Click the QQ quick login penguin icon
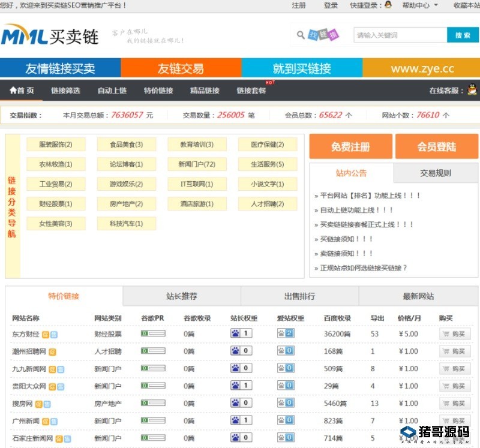This screenshot has height=448, width=480. [388, 5]
